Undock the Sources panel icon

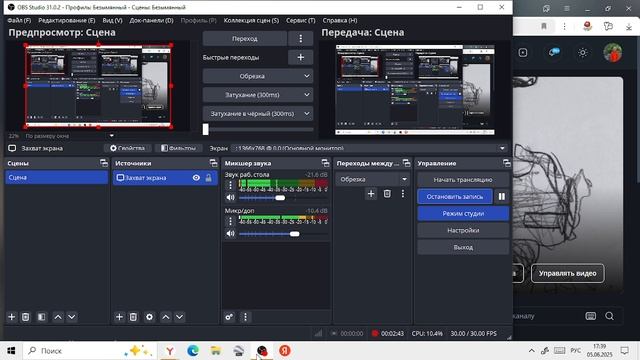click(213, 163)
